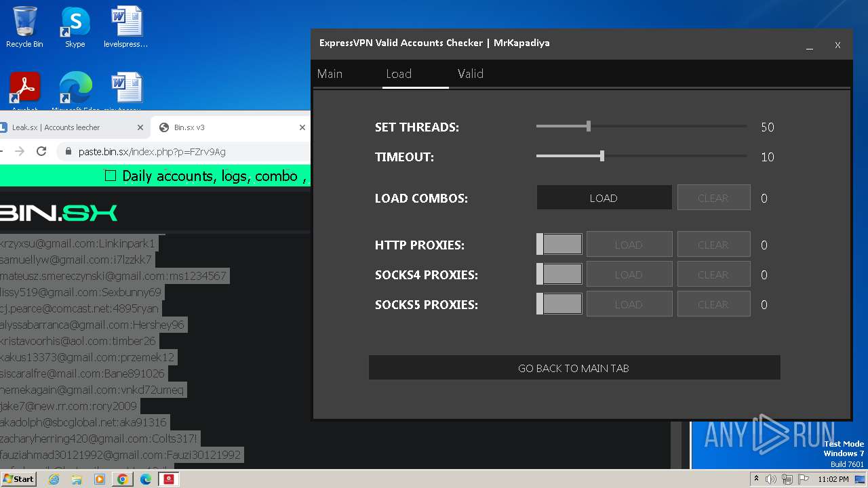Click the browser page vertical scrollbar
868x488 pixels.
[x=676, y=445]
